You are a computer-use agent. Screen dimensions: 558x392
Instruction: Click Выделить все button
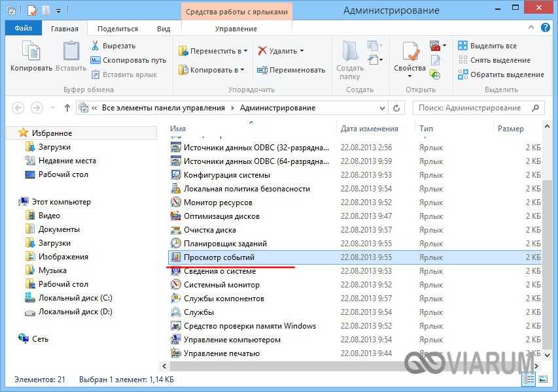click(x=487, y=46)
